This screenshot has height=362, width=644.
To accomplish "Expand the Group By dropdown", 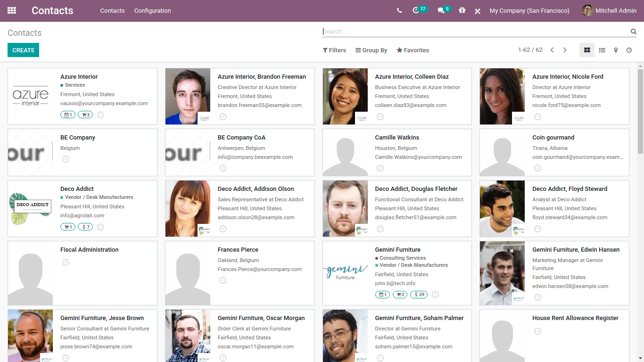I will [x=372, y=50].
